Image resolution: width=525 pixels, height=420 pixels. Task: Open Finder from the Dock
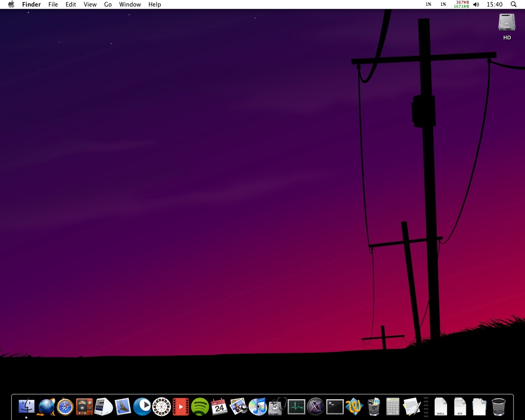27,407
